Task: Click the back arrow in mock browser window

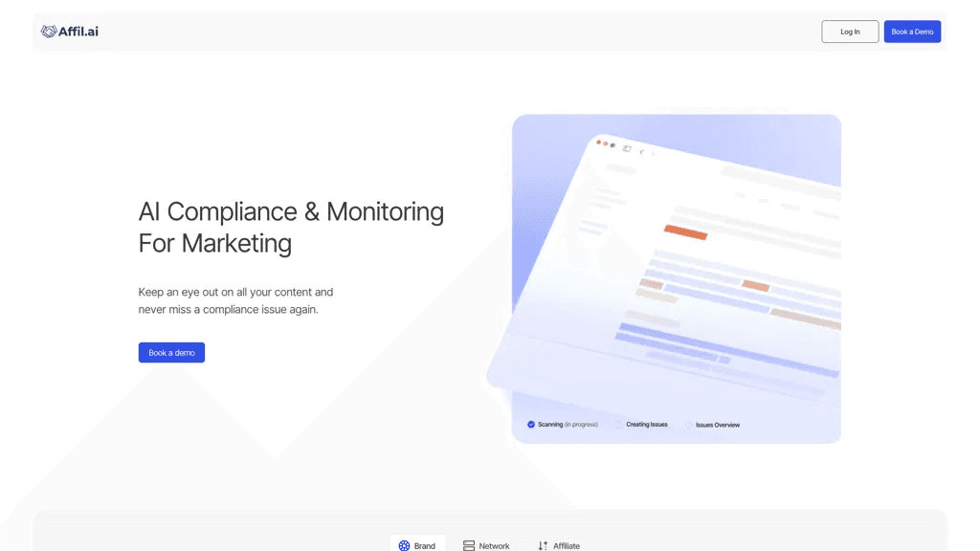Action: point(641,152)
